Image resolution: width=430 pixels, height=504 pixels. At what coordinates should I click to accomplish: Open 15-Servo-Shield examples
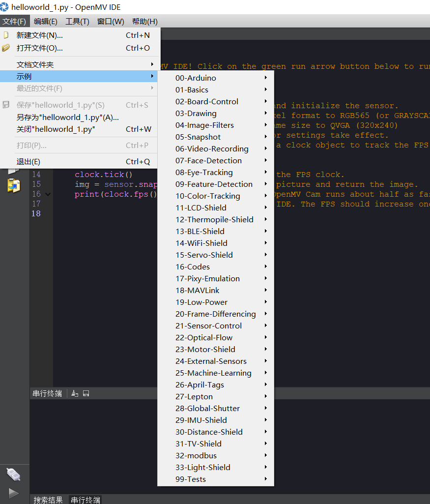coord(216,255)
